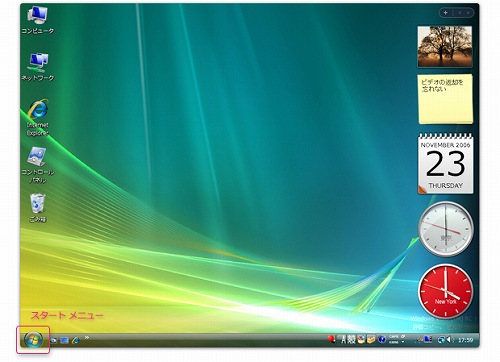Click the slideshow tree photo gadget
Image resolution: width=500 pixels, height=362 pixels.
click(445, 47)
